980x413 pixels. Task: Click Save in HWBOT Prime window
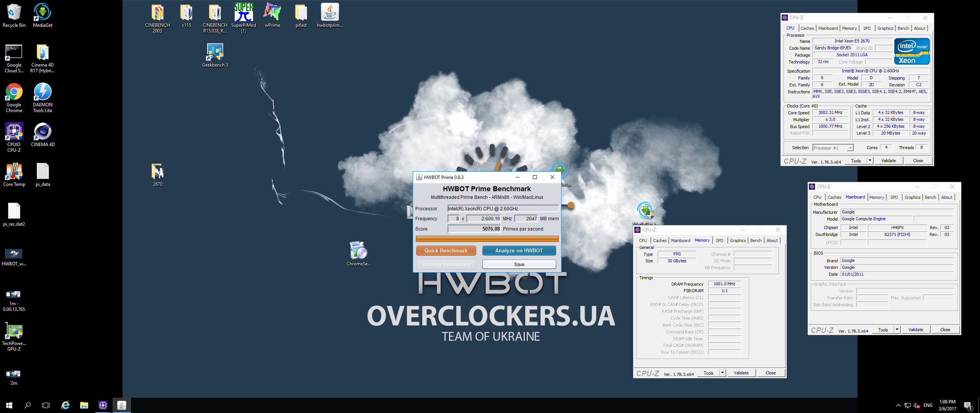point(519,264)
